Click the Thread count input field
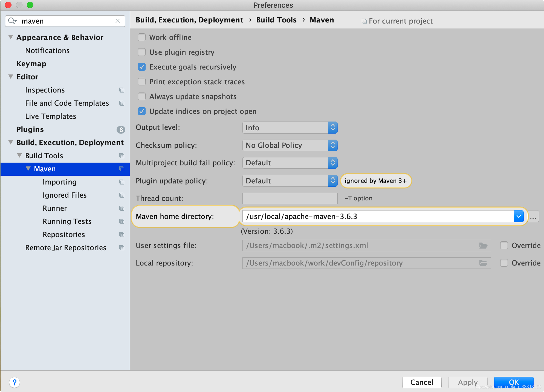 (290, 198)
